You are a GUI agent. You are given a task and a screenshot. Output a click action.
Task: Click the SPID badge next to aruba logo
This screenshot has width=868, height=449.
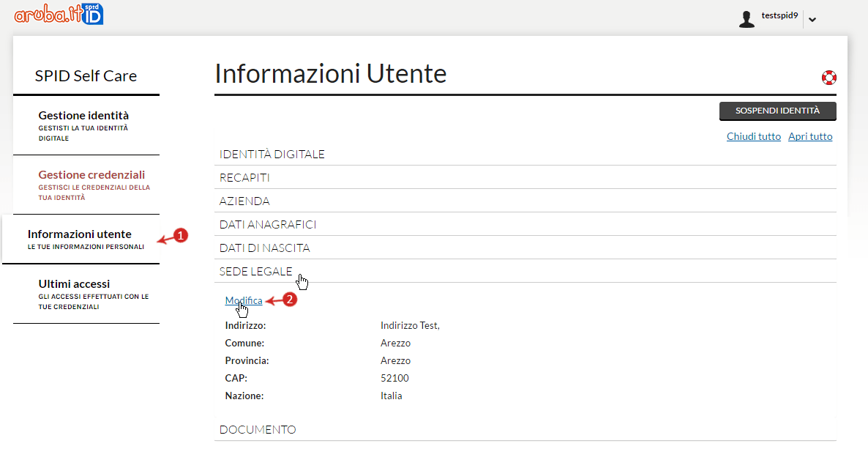click(91, 13)
